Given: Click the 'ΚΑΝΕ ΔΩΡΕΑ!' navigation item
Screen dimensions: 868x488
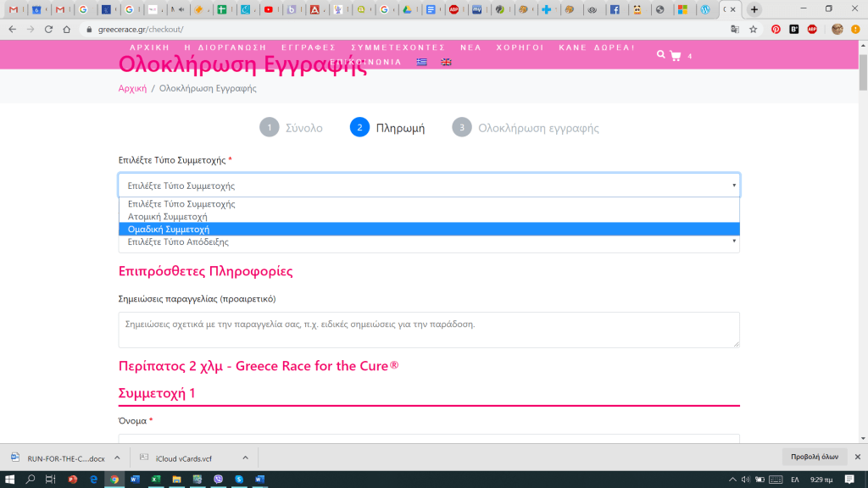Looking at the screenshot, I should 596,47.
